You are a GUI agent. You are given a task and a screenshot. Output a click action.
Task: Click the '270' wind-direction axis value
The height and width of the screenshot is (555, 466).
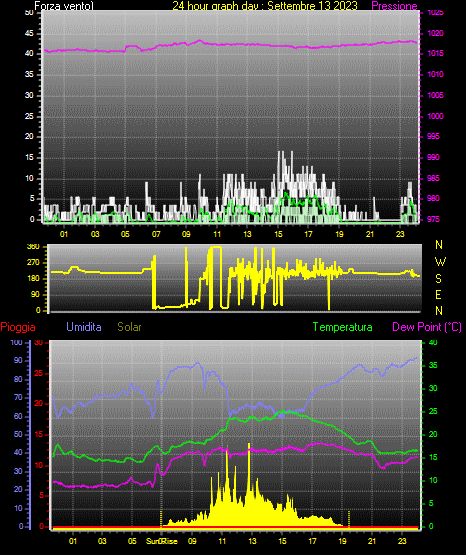[33, 263]
